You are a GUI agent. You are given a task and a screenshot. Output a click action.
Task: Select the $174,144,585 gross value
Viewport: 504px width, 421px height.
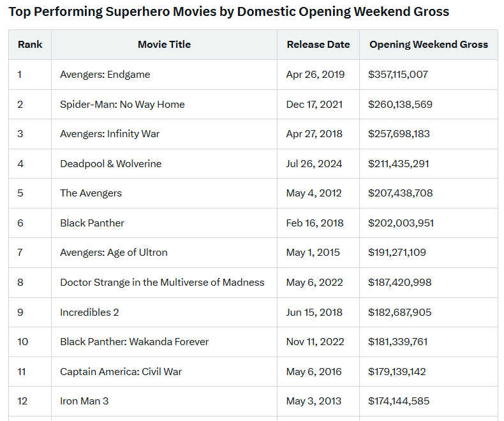tap(399, 401)
